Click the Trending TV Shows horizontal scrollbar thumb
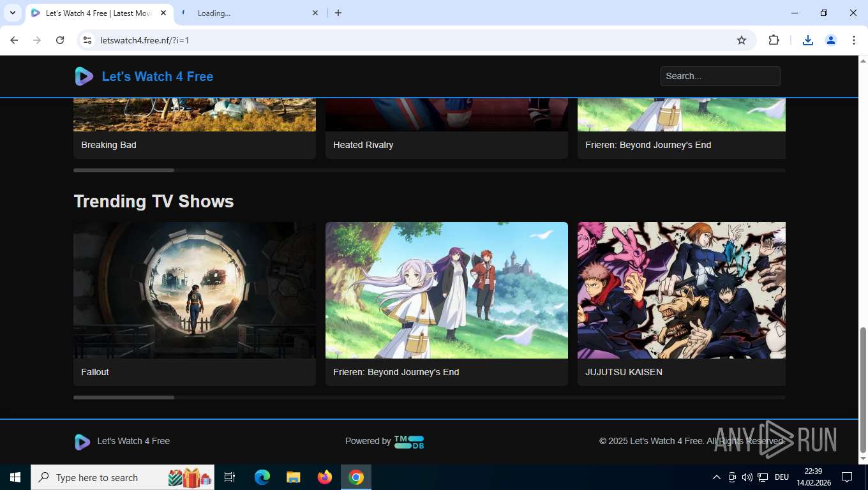 click(x=124, y=397)
